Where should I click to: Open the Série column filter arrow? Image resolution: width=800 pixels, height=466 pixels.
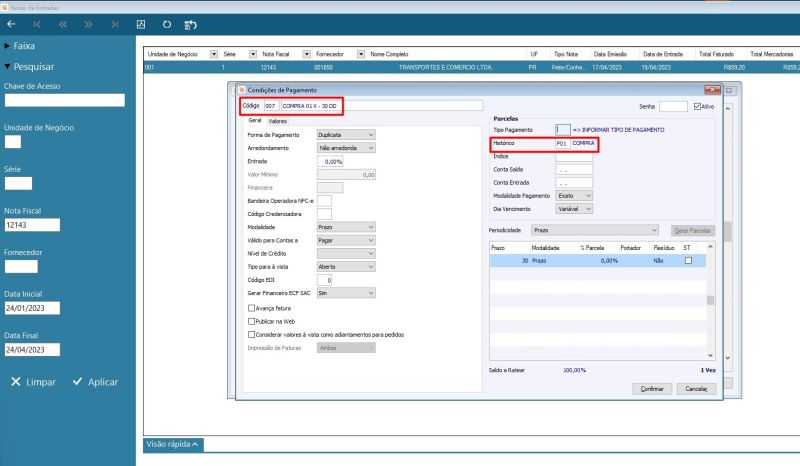[253, 54]
